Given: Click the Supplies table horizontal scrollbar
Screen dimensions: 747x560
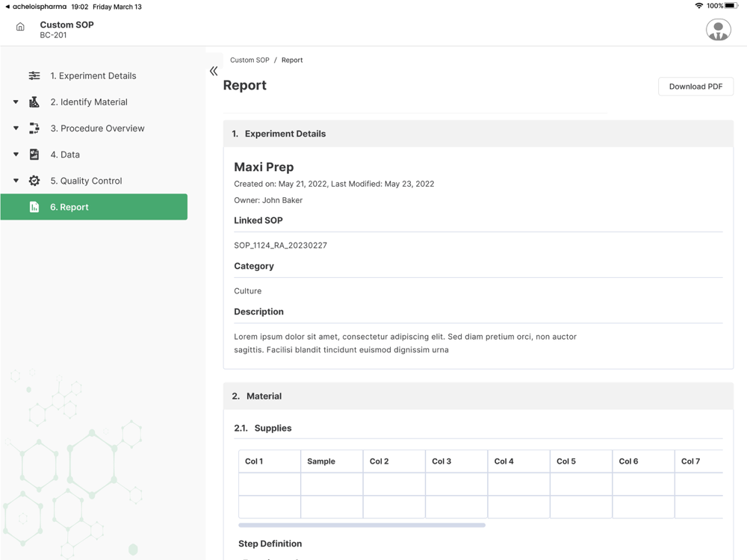Looking at the screenshot, I should (x=362, y=525).
